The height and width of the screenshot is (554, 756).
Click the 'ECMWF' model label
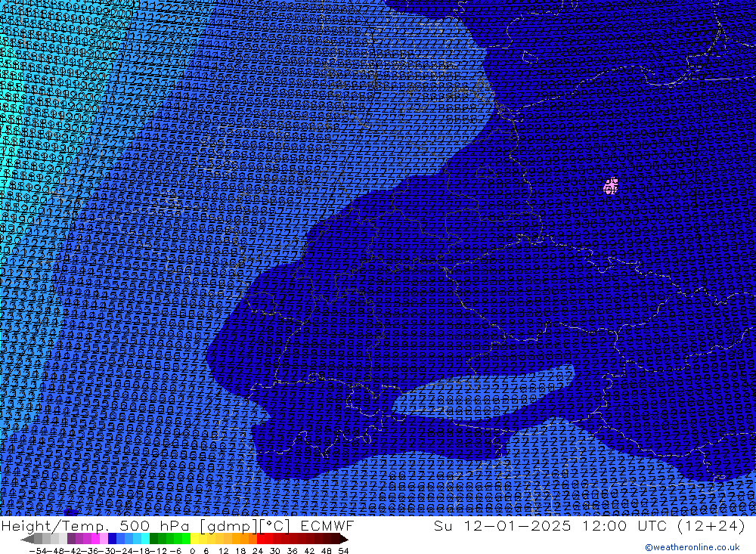[x=327, y=525]
